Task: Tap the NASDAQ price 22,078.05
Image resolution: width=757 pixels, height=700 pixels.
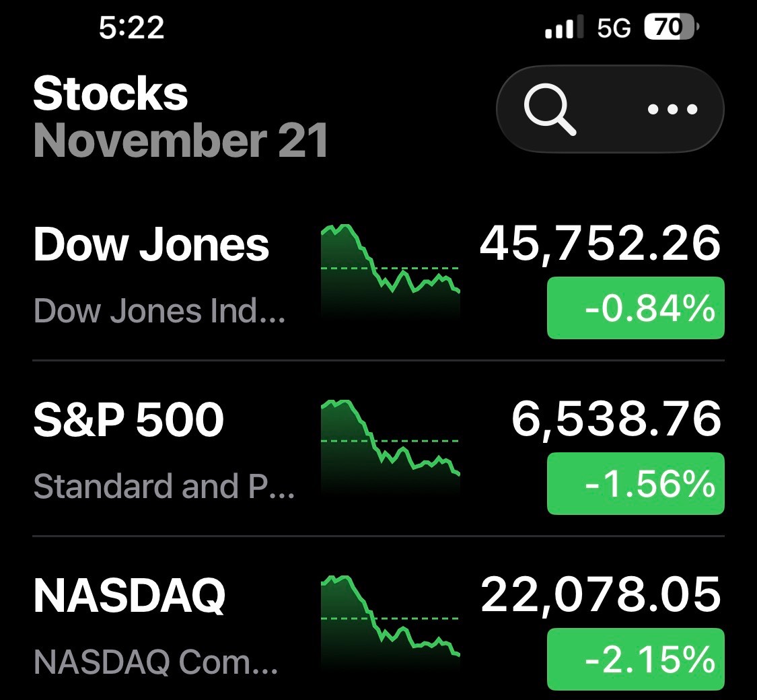Action: 601,595
